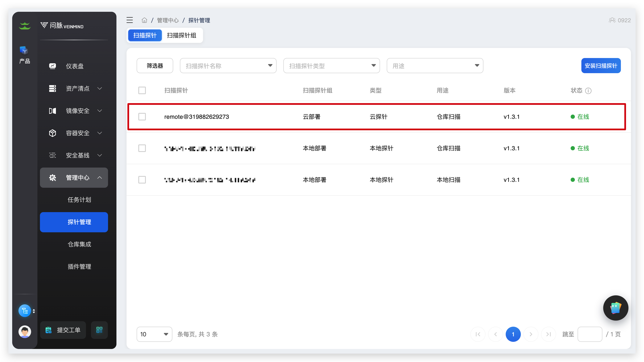Open the 用途 filter dropdown
The image size is (644, 362).
pyautogui.click(x=435, y=66)
